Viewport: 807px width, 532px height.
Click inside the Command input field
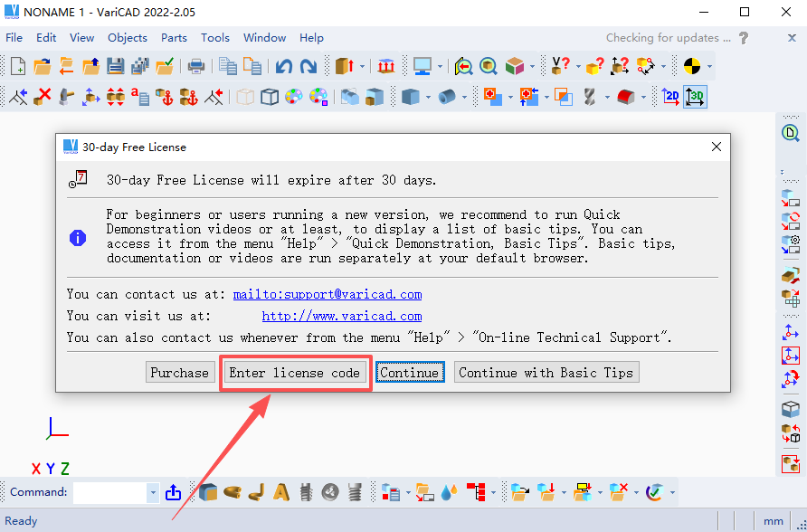tap(109, 493)
